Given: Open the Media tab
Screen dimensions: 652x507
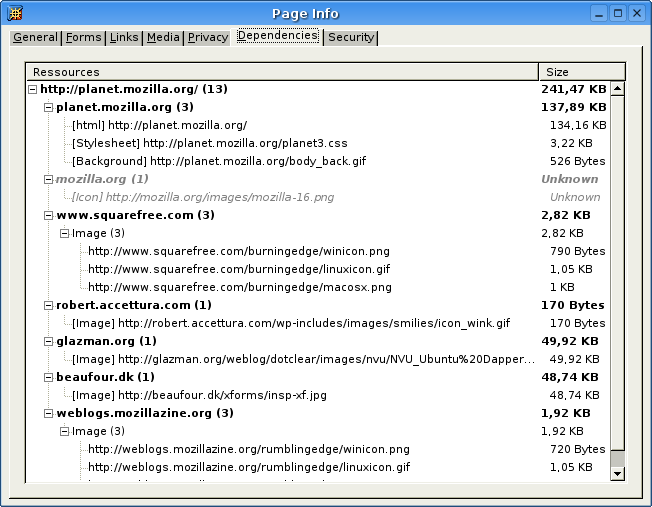Looking at the screenshot, I should 163,37.
